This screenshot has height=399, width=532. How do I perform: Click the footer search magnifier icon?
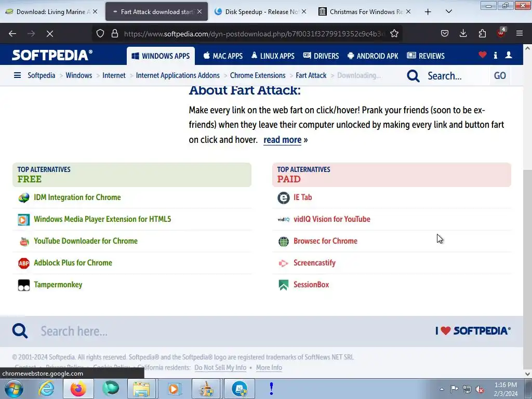[20, 331]
